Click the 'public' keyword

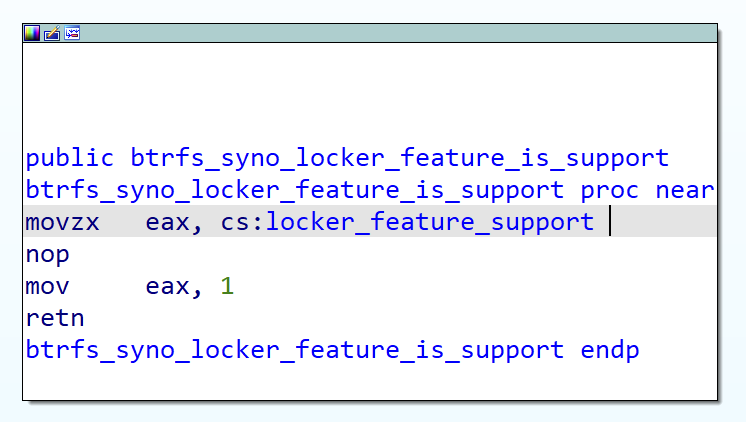tap(69, 157)
